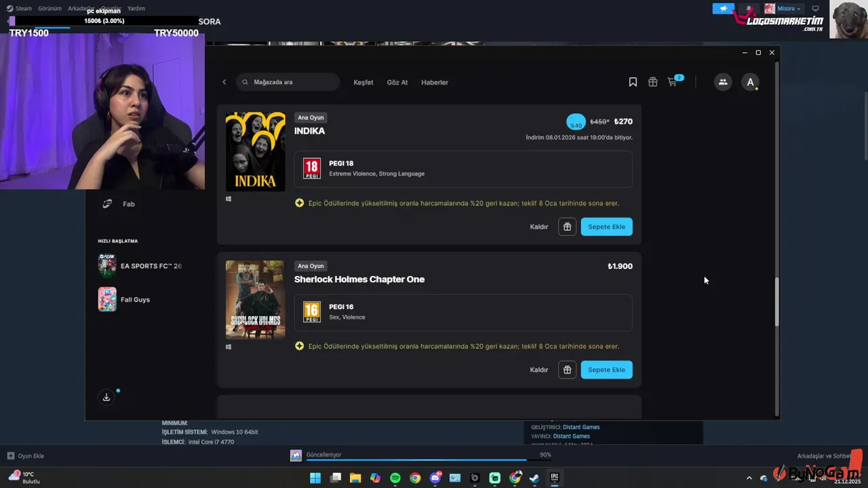Open the Haberler tab
The image size is (868, 488).
pyautogui.click(x=435, y=82)
